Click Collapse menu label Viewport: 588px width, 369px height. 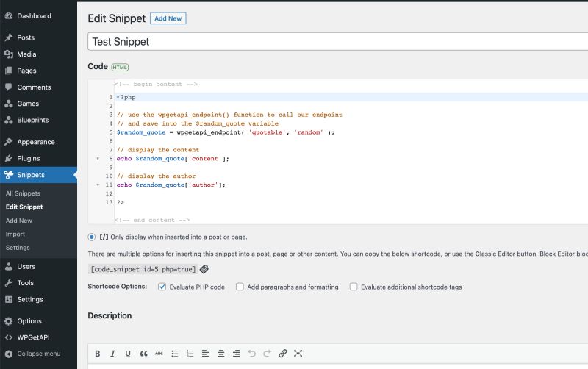tap(39, 354)
